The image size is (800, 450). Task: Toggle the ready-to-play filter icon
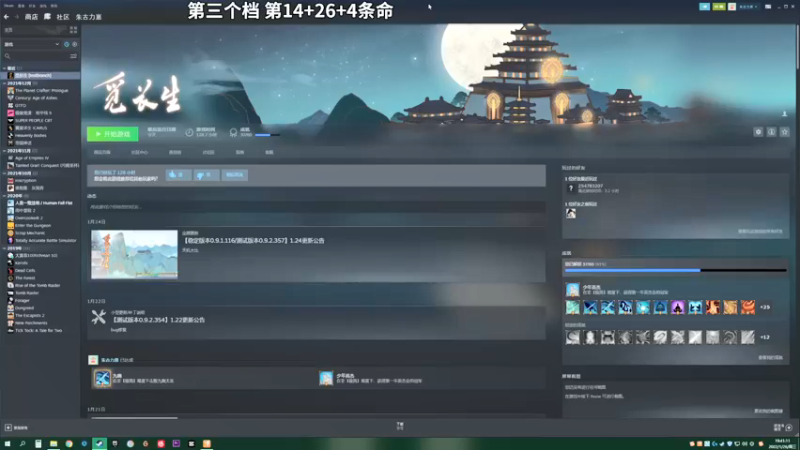[74, 44]
